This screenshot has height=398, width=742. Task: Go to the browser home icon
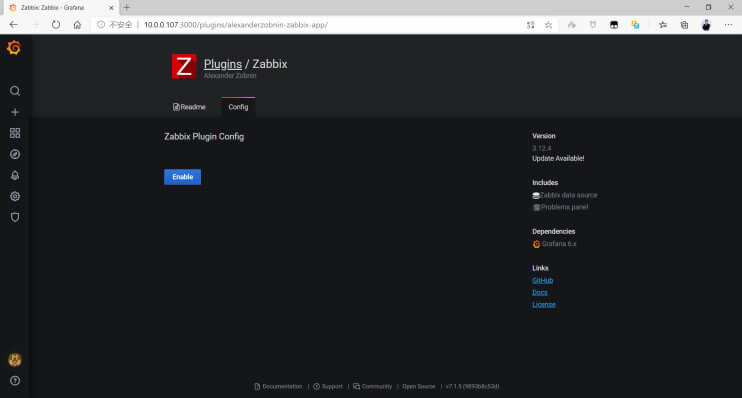[x=77, y=25]
